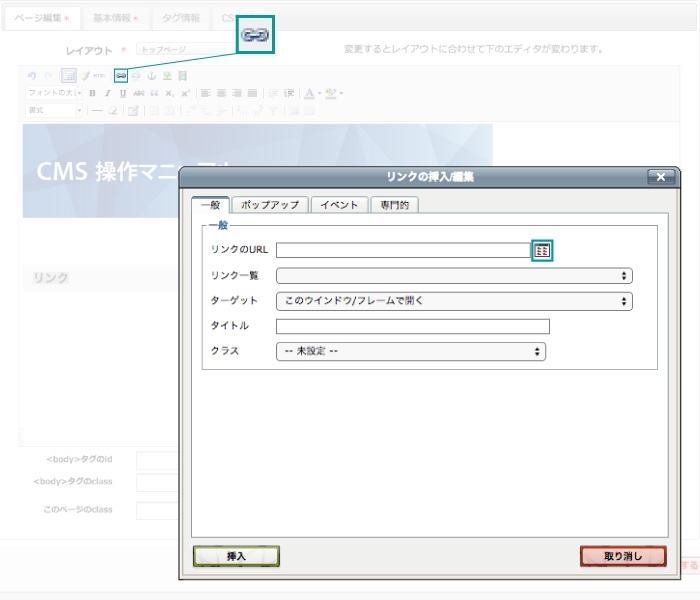Switch to the ポップアップ tab
Viewport: 700px width, 600px height.
(270, 205)
